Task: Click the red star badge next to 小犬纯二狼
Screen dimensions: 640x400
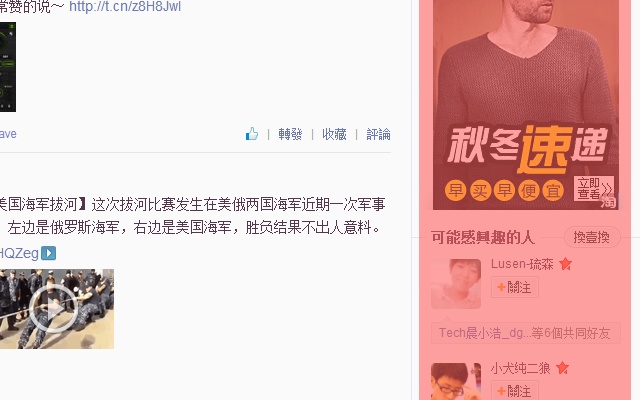Action: click(562, 368)
